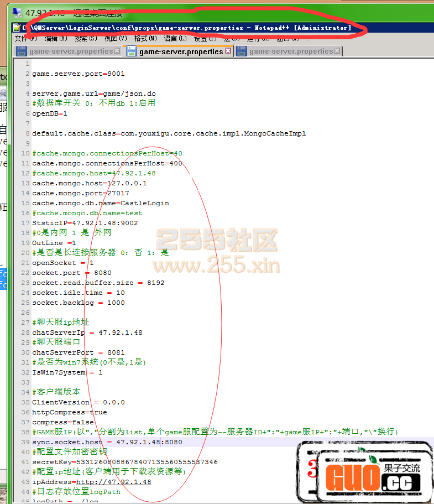
Task: Close the rightmost inactive game-server.properties tab
Action: click(x=337, y=51)
